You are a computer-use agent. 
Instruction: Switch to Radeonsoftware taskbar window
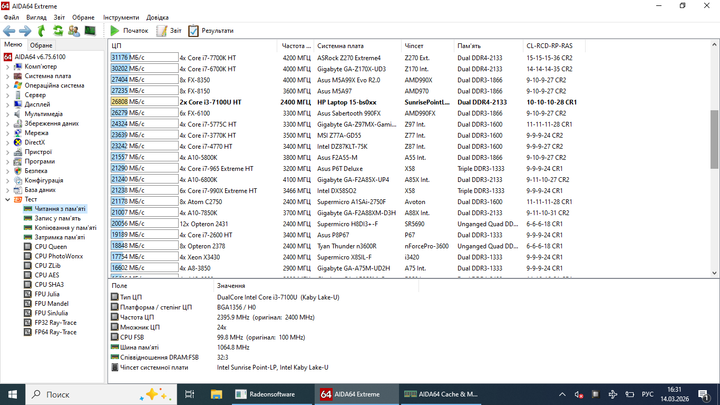(x=271, y=394)
